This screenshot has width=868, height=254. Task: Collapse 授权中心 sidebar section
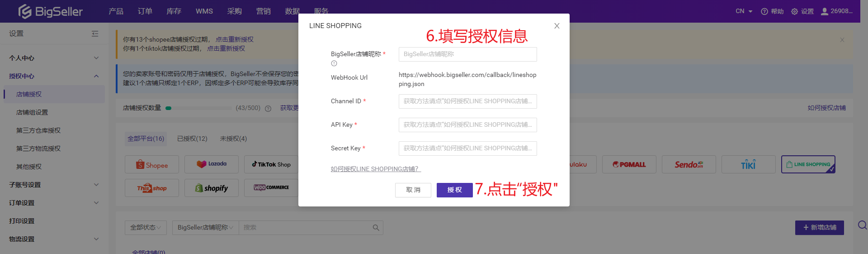click(96, 76)
